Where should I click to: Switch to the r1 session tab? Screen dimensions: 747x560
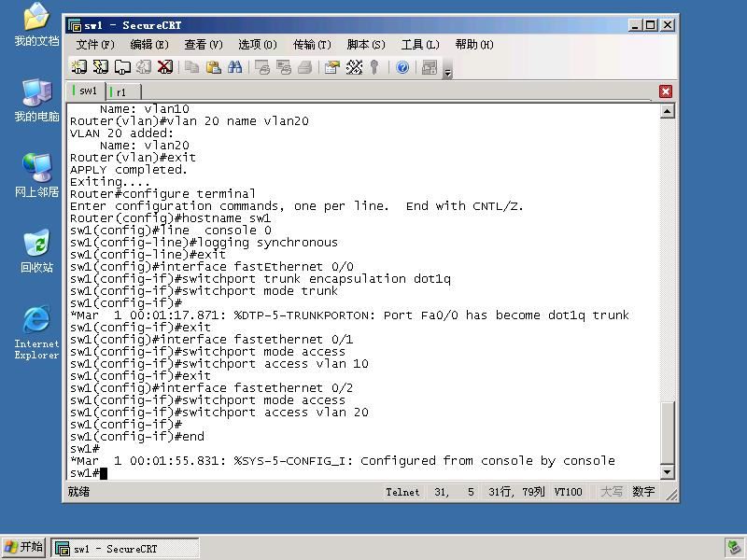123,91
